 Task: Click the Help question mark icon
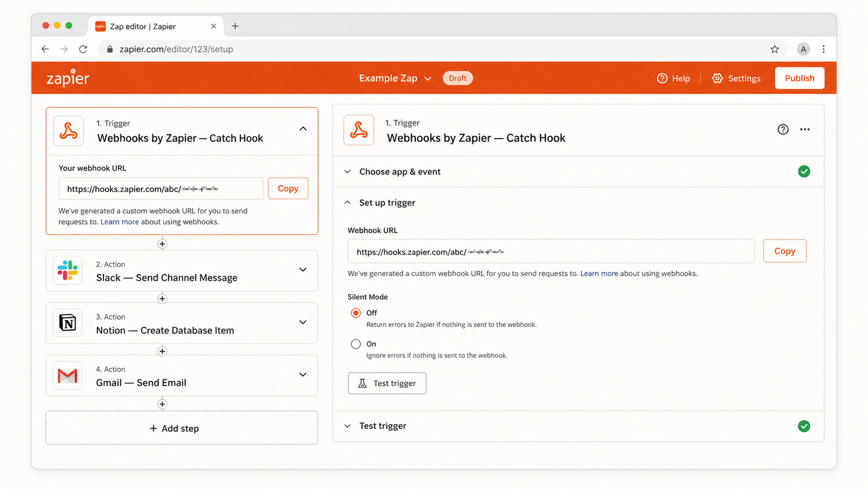pos(662,78)
